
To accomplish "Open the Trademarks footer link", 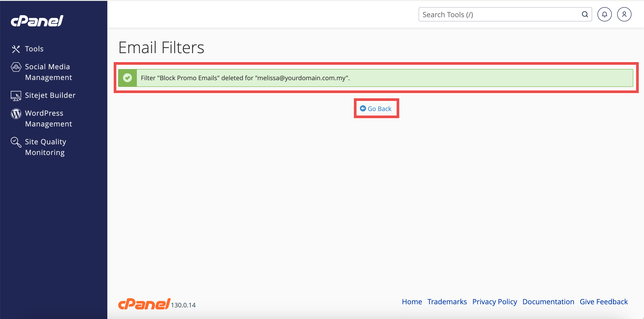I will (447, 302).
